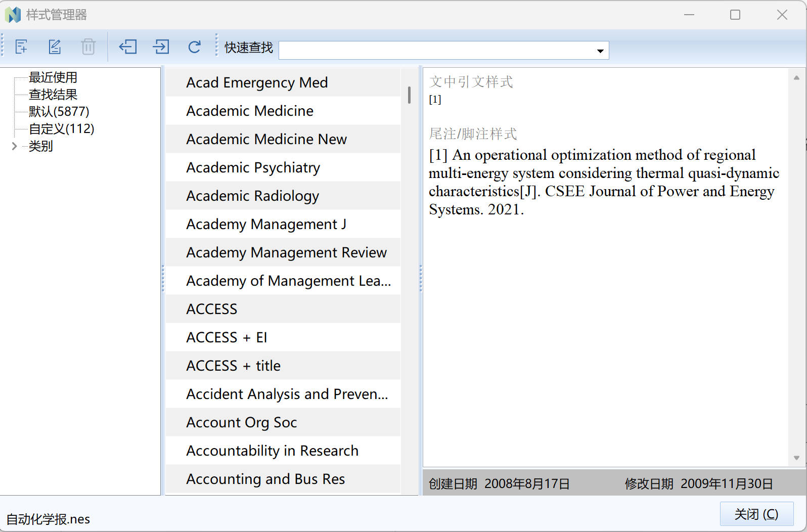Click the style list scrollbar thumb

(409, 95)
